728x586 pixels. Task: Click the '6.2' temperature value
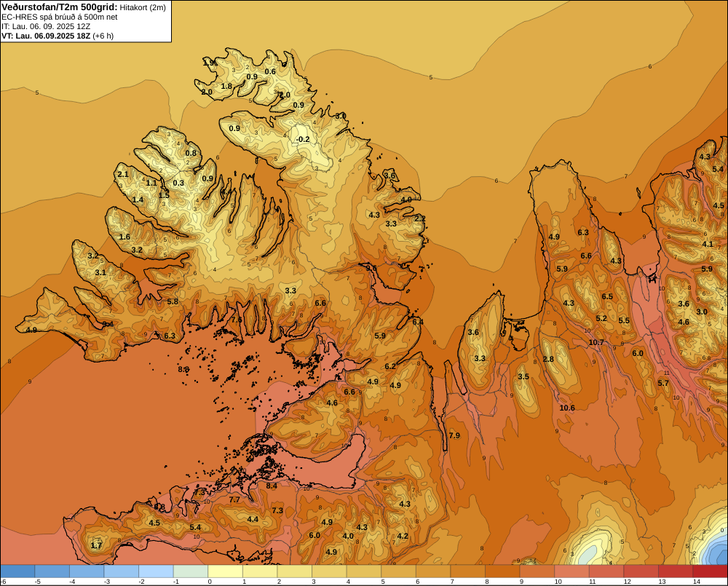coord(390,366)
